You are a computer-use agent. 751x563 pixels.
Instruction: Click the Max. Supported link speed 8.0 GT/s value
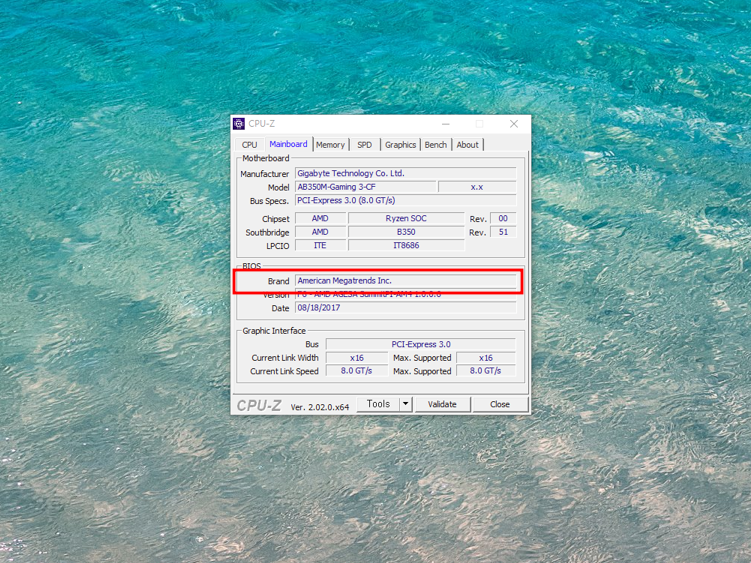(x=486, y=371)
